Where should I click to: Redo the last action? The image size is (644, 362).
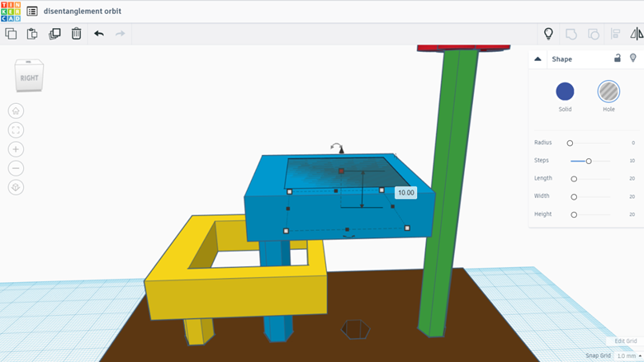click(x=120, y=34)
